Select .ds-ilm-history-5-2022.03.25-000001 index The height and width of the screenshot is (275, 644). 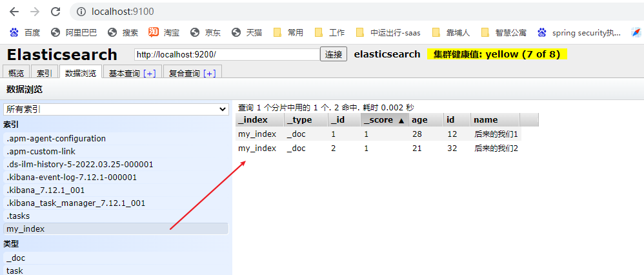tap(116, 165)
